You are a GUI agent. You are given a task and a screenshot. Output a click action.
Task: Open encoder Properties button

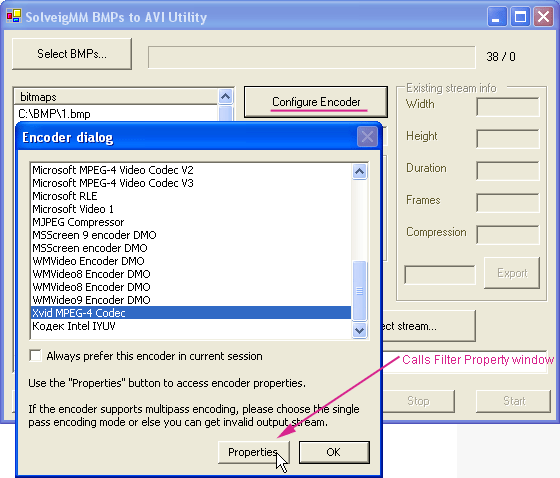point(254,452)
